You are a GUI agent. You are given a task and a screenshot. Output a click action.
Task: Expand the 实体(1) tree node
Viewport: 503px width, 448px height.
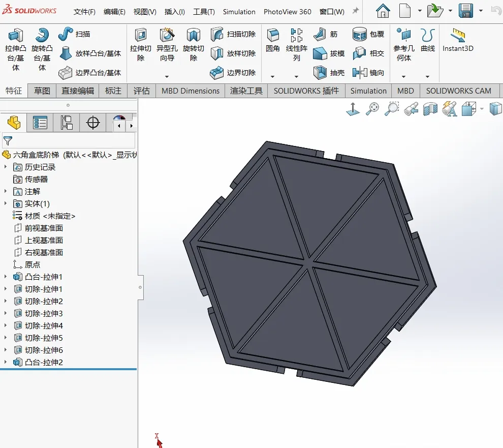coord(6,203)
